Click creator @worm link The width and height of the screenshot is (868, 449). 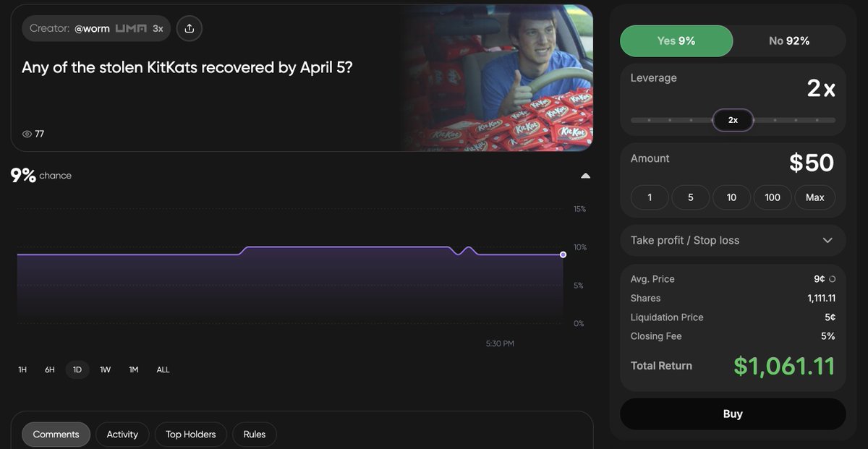(92, 29)
